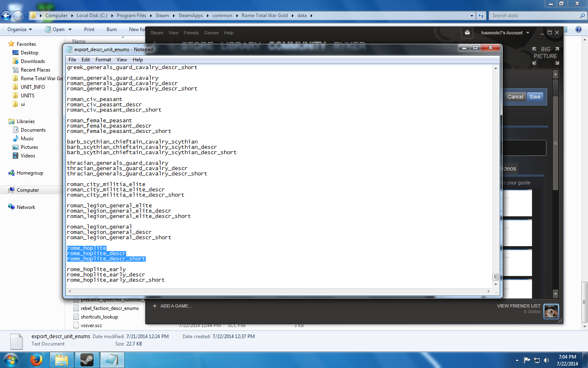
Task: Open the Videos library icon
Action: coord(16,156)
